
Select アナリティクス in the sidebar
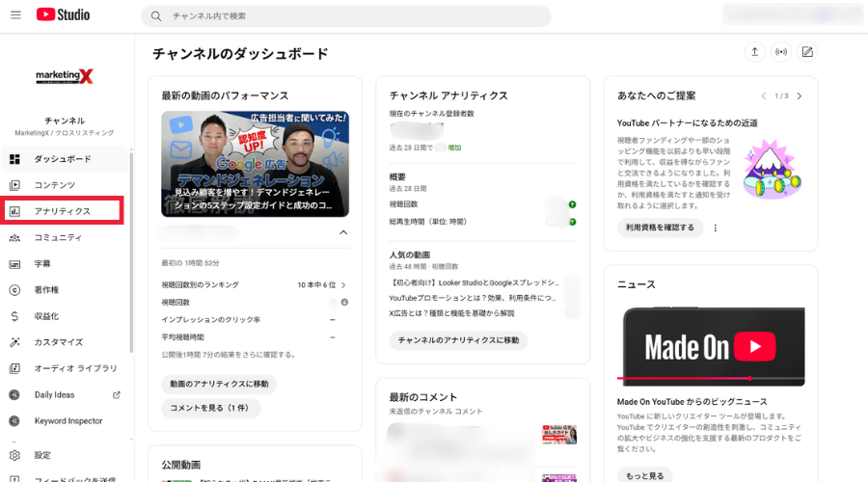pyautogui.click(x=62, y=211)
